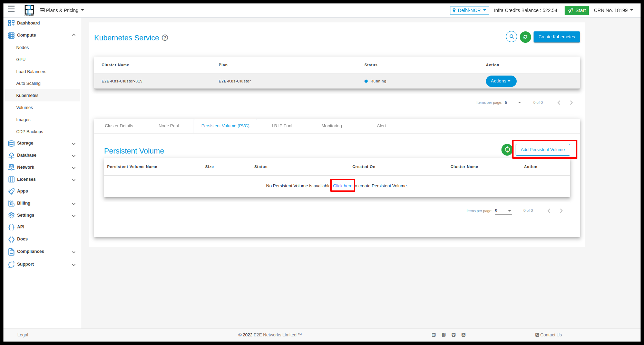Image resolution: width=644 pixels, height=345 pixels.
Task: Open Auto Scaling page
Action: pyautogui.click(x=28, y=83)
